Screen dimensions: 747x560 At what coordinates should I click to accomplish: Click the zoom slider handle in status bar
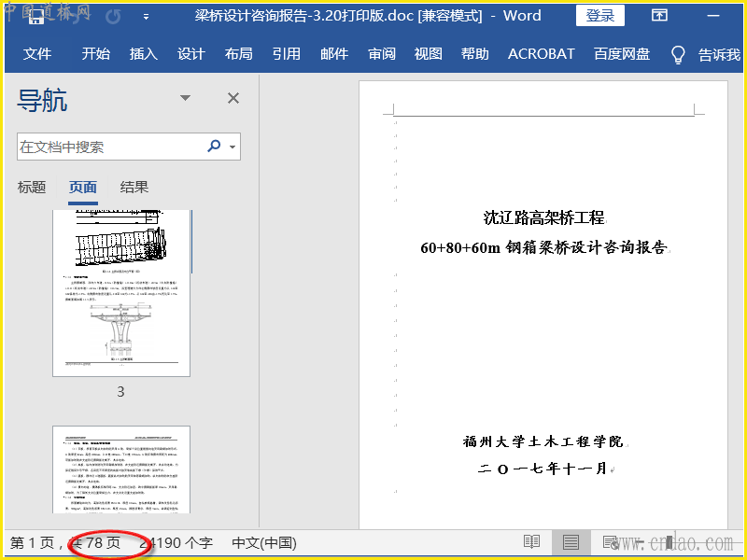[669, 542]
